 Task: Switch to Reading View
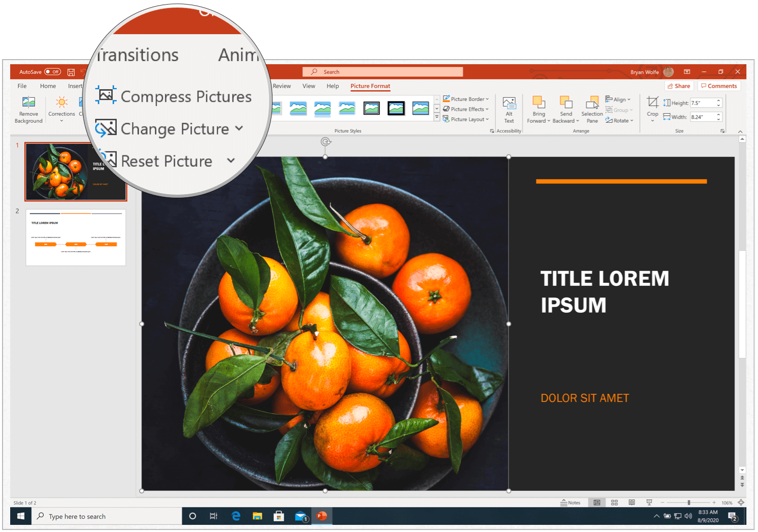tap(632, 502)
